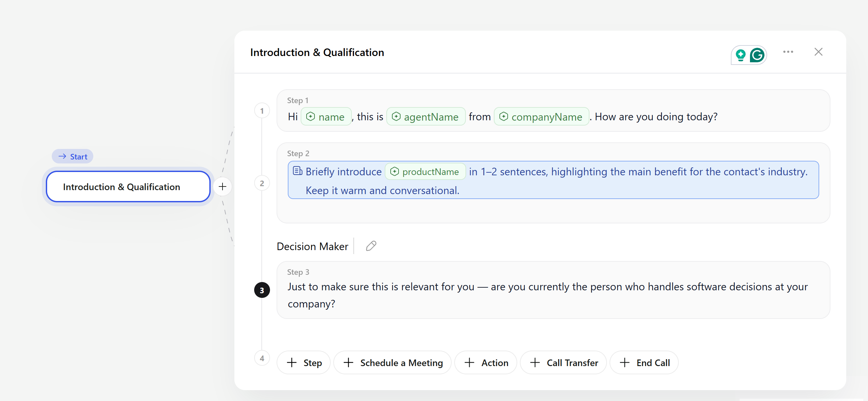Viewport: 868px width, 401px height.
Task: Select the agentName variable chip
Action: 426,117
